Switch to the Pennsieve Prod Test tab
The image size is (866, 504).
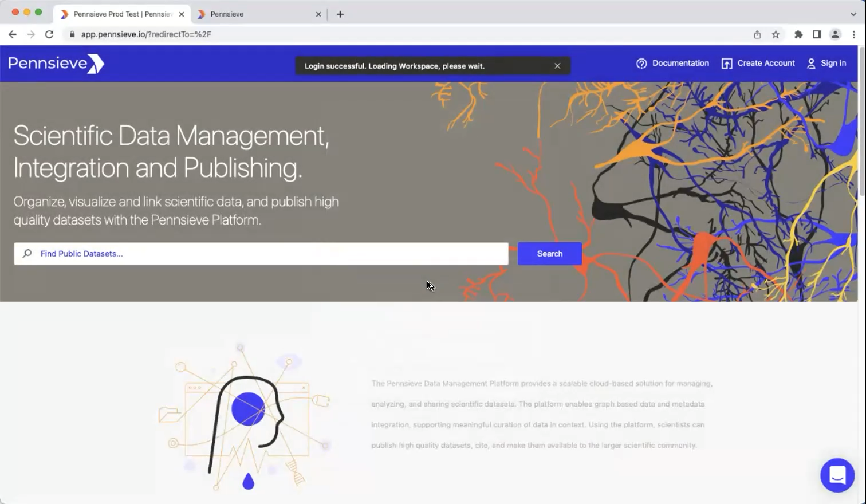pos(123,14)
